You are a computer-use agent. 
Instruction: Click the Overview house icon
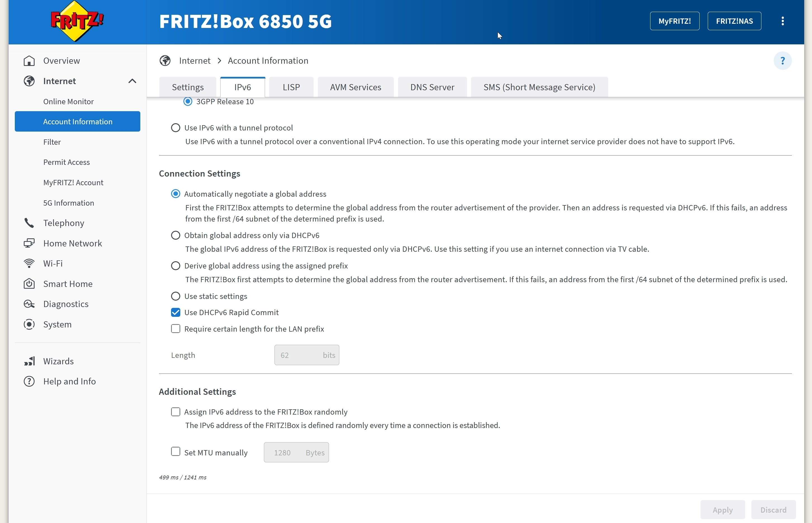pyautogui.click(x=29, y=61)
